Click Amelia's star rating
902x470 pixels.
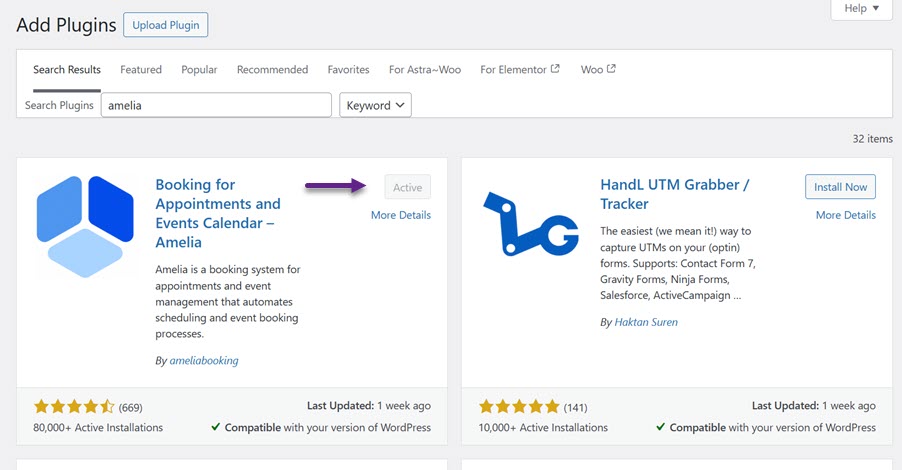pyautogui.click(x=74, y=407)
